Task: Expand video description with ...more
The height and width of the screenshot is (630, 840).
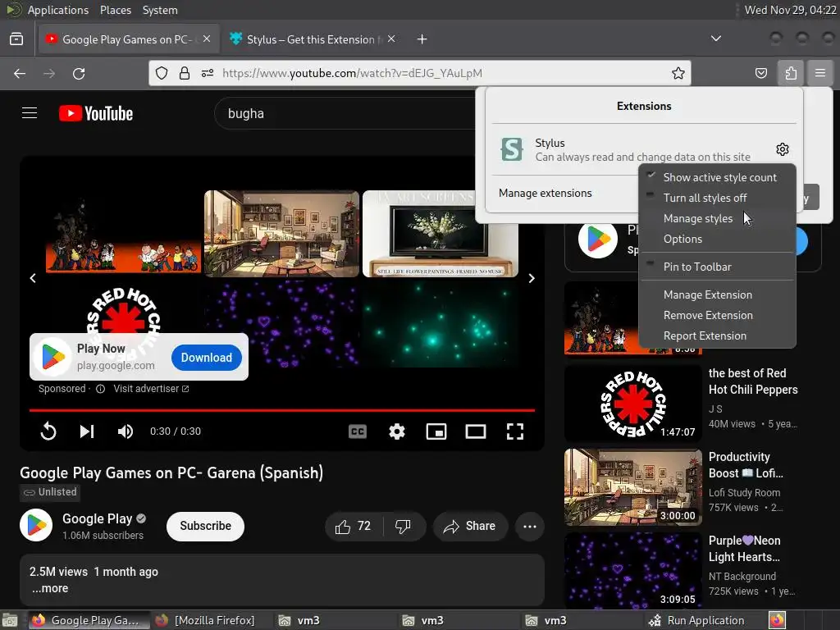Action: tap(50, 588)
